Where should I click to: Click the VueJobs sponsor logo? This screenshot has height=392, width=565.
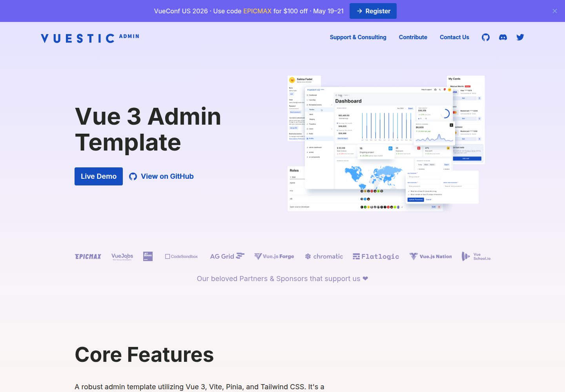[x=122, y=257]
